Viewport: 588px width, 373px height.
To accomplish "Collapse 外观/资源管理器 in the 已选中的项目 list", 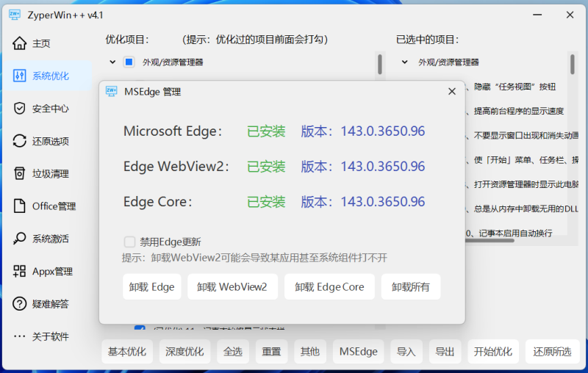I will click(x=405, y=62).
